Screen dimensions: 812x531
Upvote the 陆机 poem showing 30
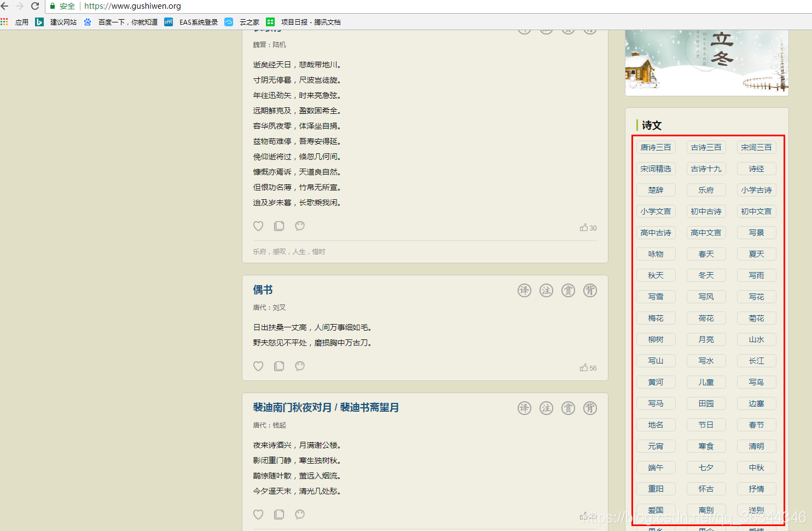[x=588, y=228]
